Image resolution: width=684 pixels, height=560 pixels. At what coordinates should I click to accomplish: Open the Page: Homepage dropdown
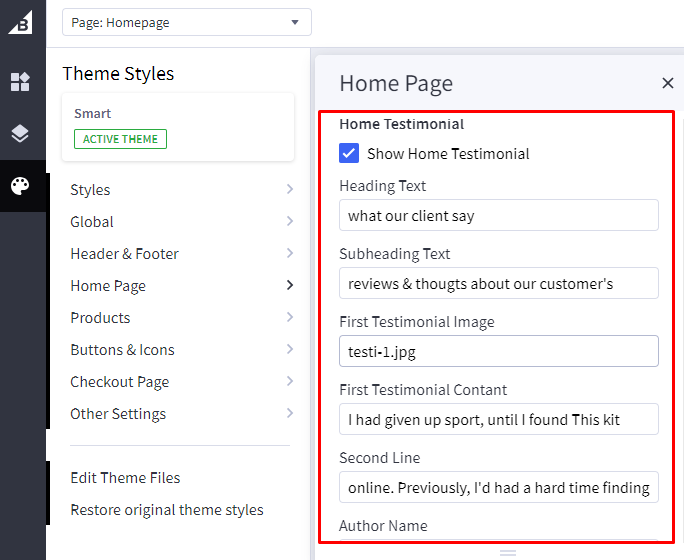click(x=186, y=22)
